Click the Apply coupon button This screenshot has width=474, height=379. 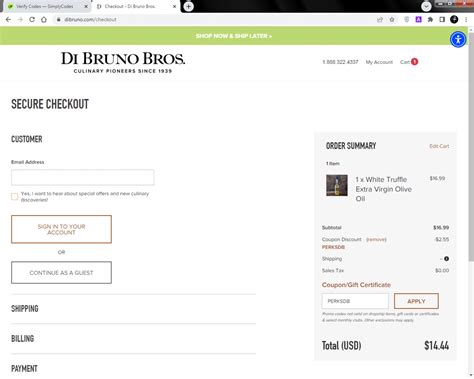coord(416,301)
